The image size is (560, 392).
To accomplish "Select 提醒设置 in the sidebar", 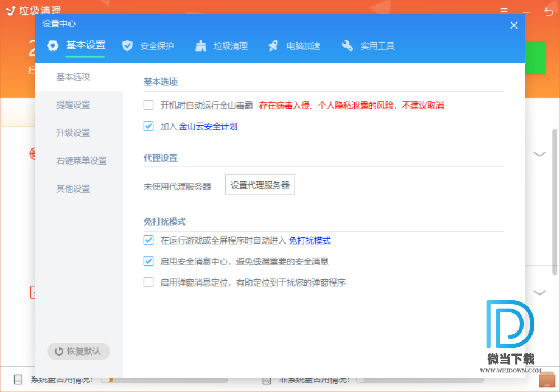I will (79, 105).
